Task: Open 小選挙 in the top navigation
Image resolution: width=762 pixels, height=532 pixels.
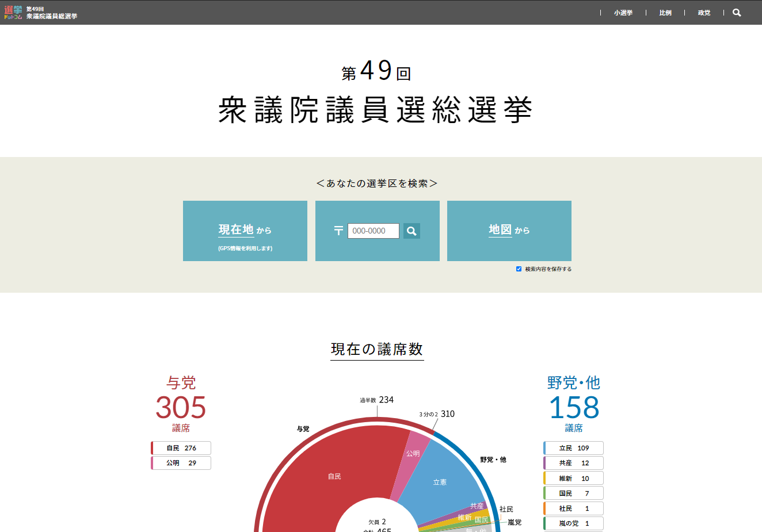Action: coord(623,13)
